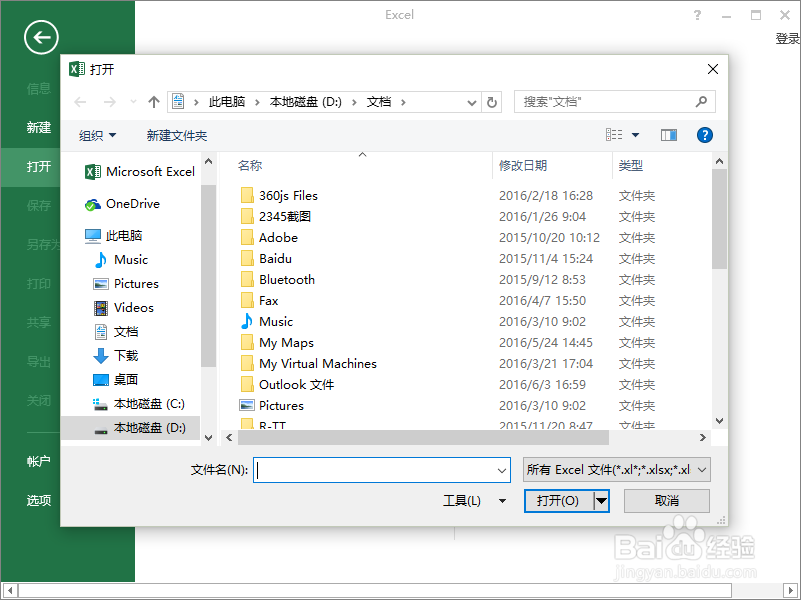The image size is (801, 600).
Task: Show the preview pane using its toolbar icon
Action: point(670,135)
